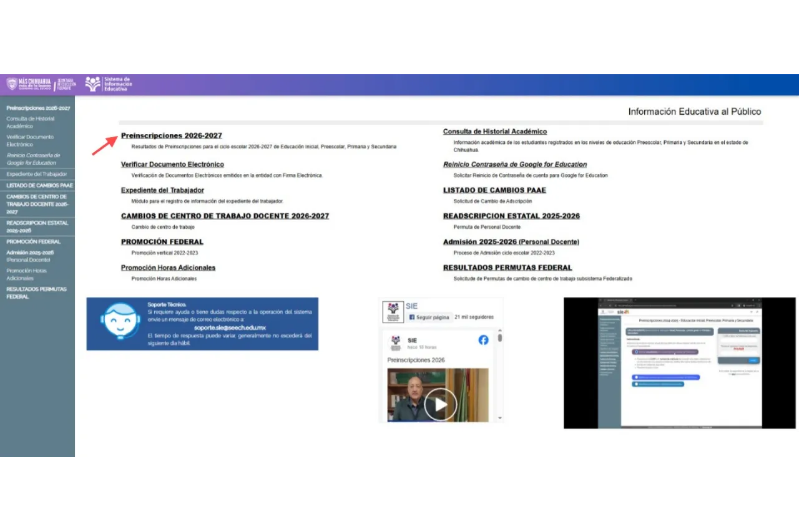This screenshot has width=799, height=532.
Task: Click the support robot mascot icon
Action: click(120, 322)
